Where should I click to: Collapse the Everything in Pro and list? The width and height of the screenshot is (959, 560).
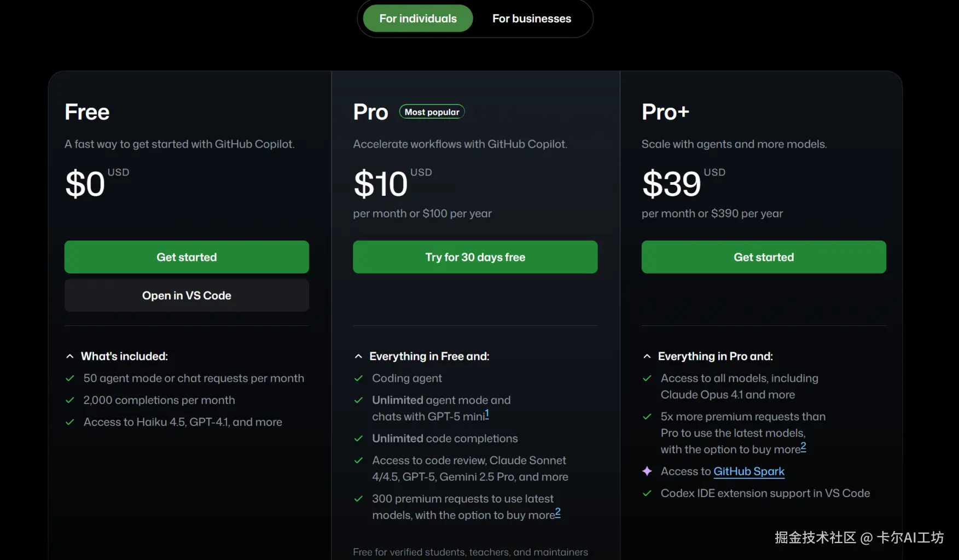647,357
